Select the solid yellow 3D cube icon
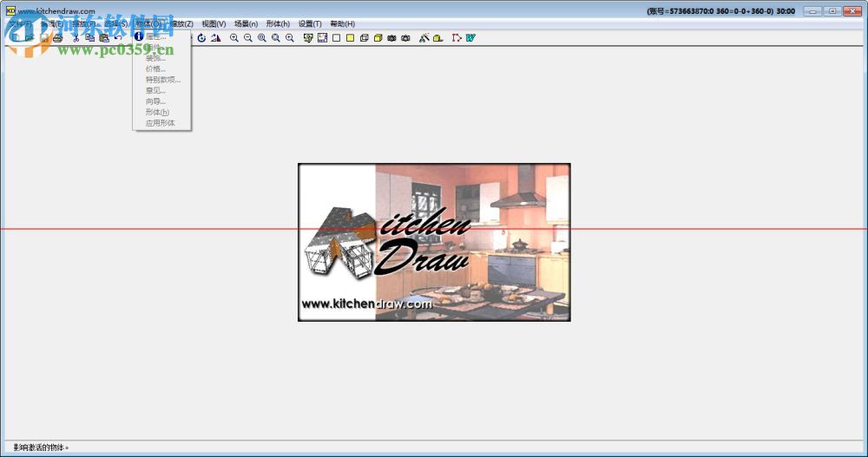The image size is (868, 457). point(378,38)
